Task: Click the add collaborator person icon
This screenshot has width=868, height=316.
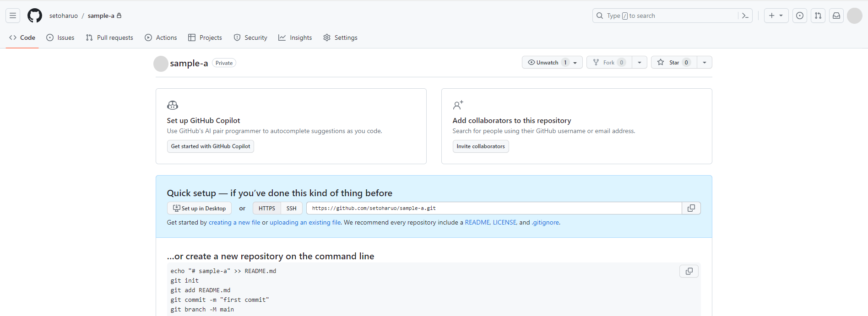Action: click(458, 105)
